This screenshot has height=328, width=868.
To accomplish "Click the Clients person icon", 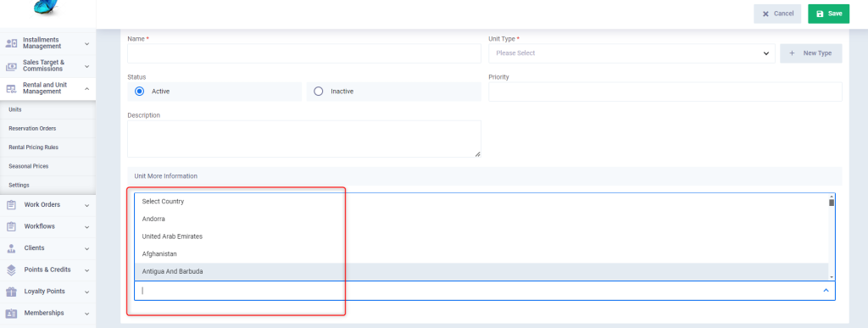I will [x=11, y=248].
